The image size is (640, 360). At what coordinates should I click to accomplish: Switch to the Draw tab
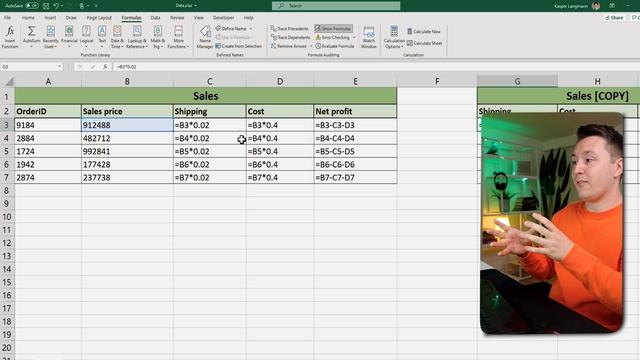coord(71,18)
